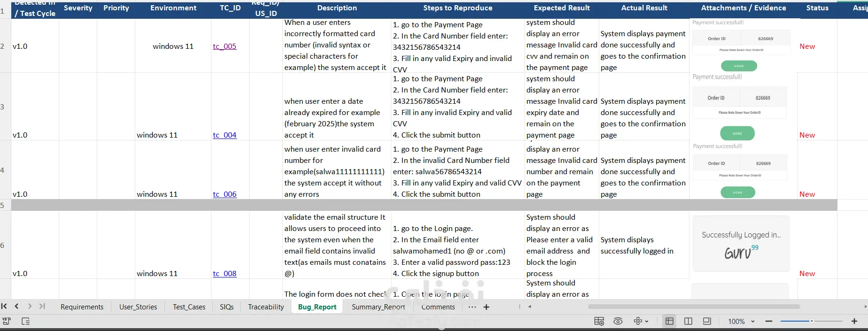This screenshot has width=868, height=331.
Task: Go to the previous sheet tab arrow
Action: pos(17,306)
